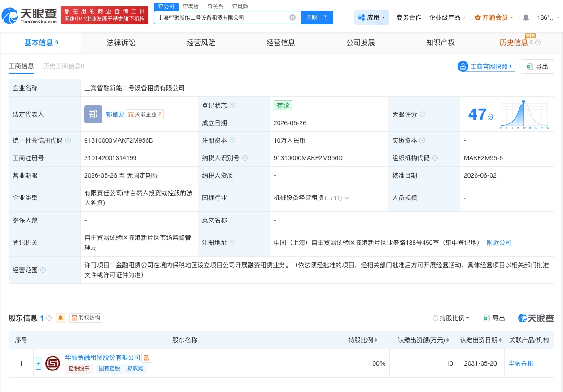Switch to the 知识产权 tab
Viewport: 563px width, 392px height.
[441, 43]
